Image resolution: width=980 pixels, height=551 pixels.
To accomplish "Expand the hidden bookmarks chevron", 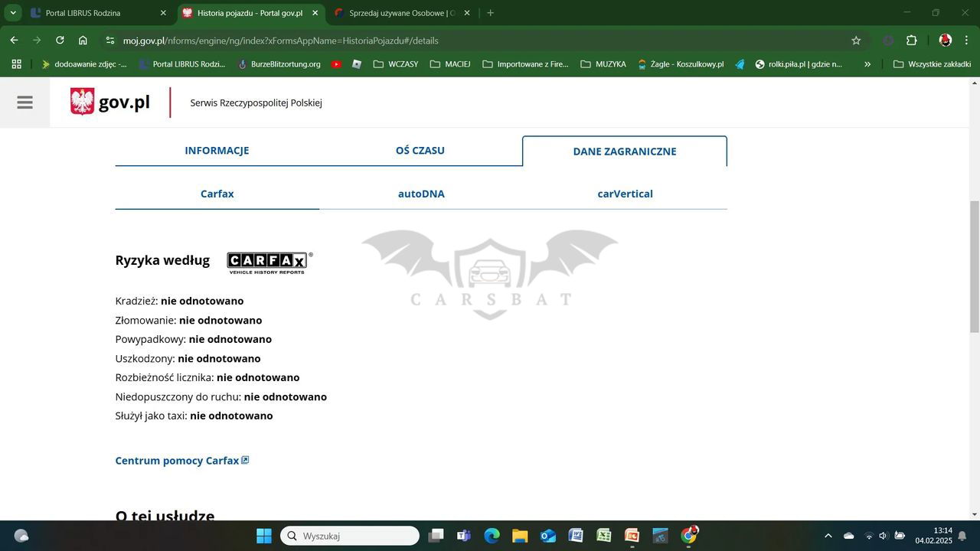I will point(867,64).
